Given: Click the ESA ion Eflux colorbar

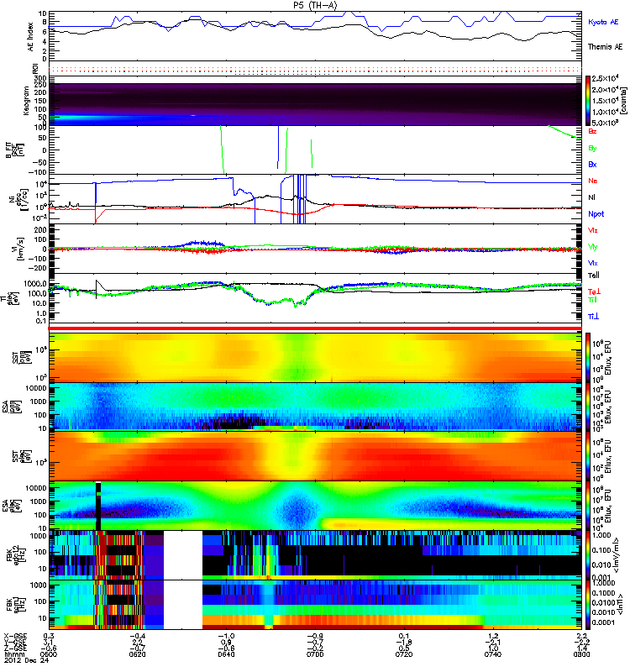Looking at the screenshot, I should (588, 407).
